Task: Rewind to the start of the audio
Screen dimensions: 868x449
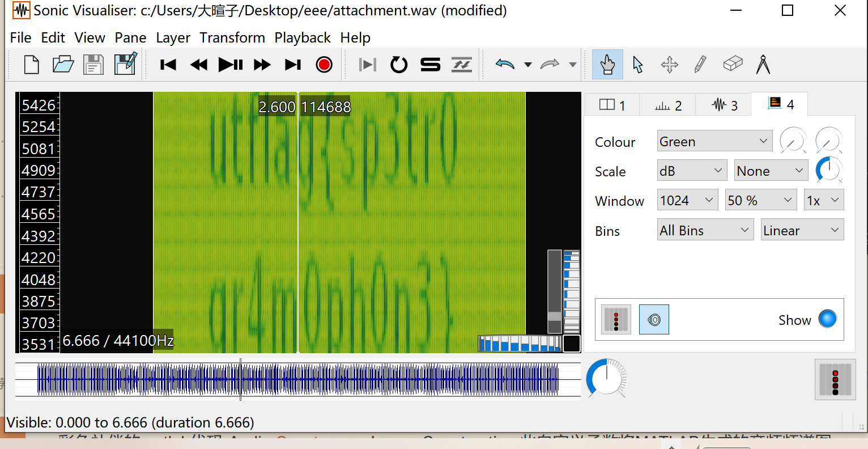Action: click(168, 65)
